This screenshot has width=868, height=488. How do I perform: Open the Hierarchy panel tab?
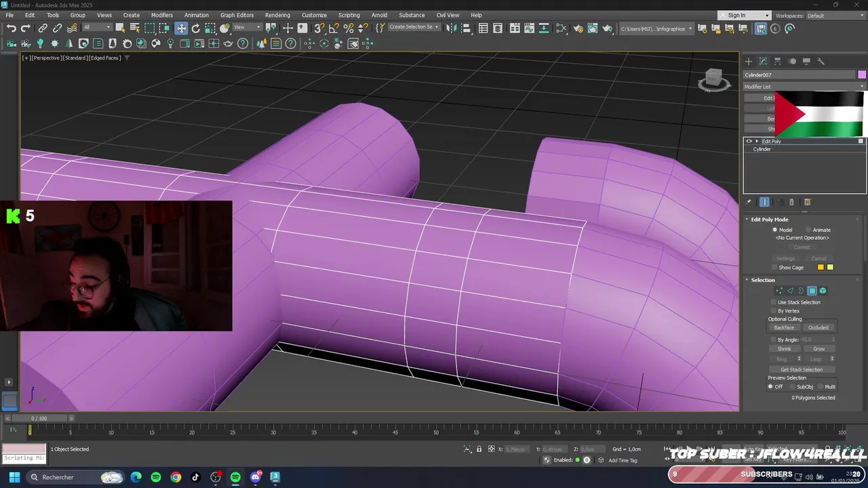click(x=778, y=61)
